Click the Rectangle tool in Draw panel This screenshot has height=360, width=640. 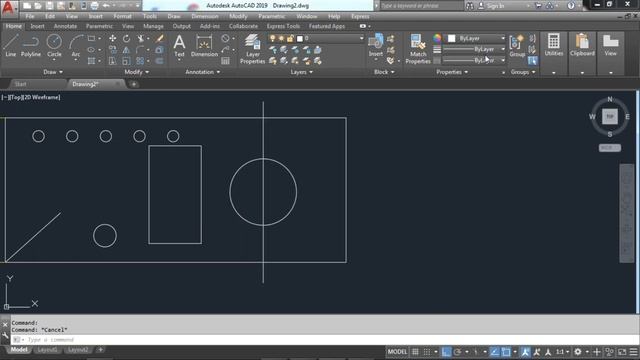91,38
